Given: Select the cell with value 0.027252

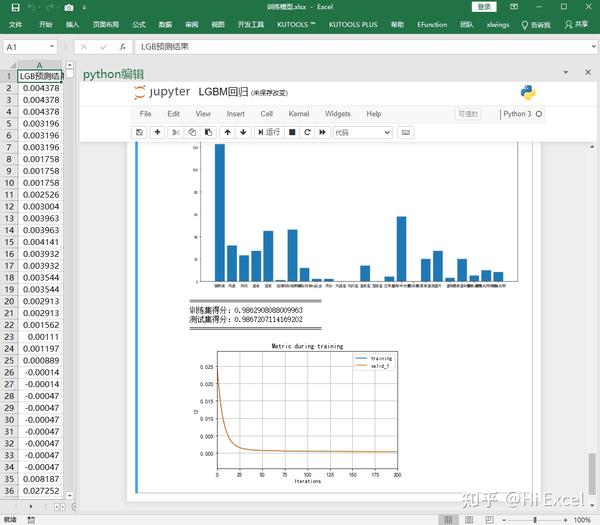Looking at the screenshot, I should point(39,491).
